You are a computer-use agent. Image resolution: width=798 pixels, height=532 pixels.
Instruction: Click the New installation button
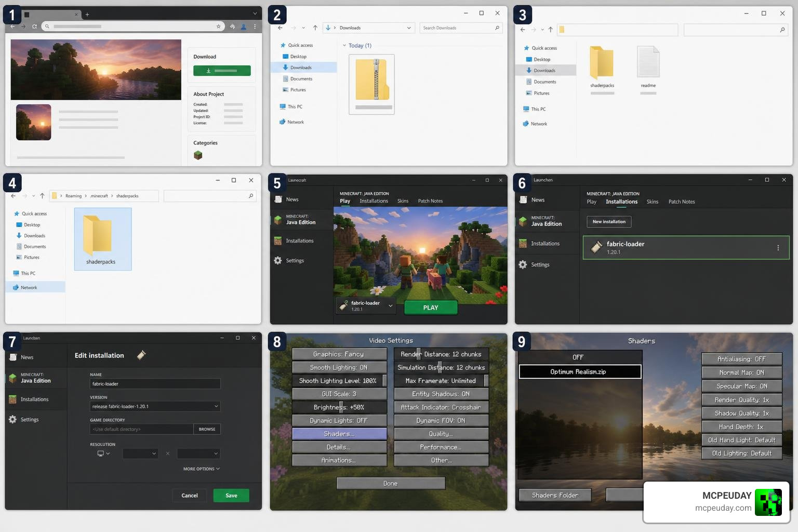pos(609,222)
